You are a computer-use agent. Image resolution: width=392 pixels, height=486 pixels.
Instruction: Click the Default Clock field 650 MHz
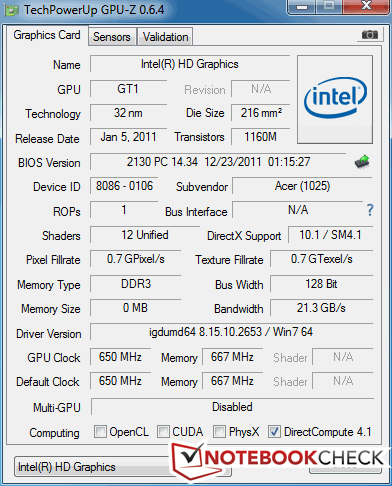coord(120,381)
